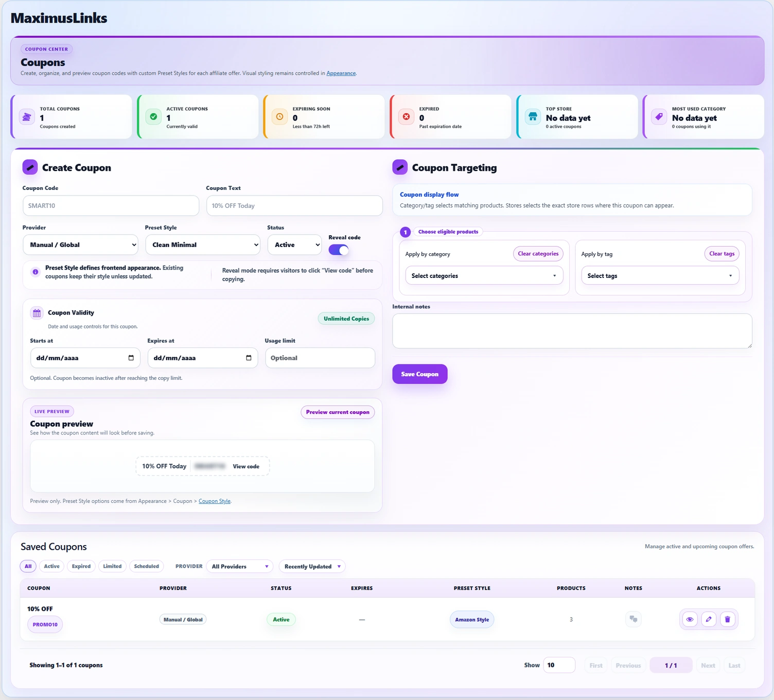Delete the PROMO10 coupon with trash icon
This screenshot has width=774, height=700.
coord(727,619)
